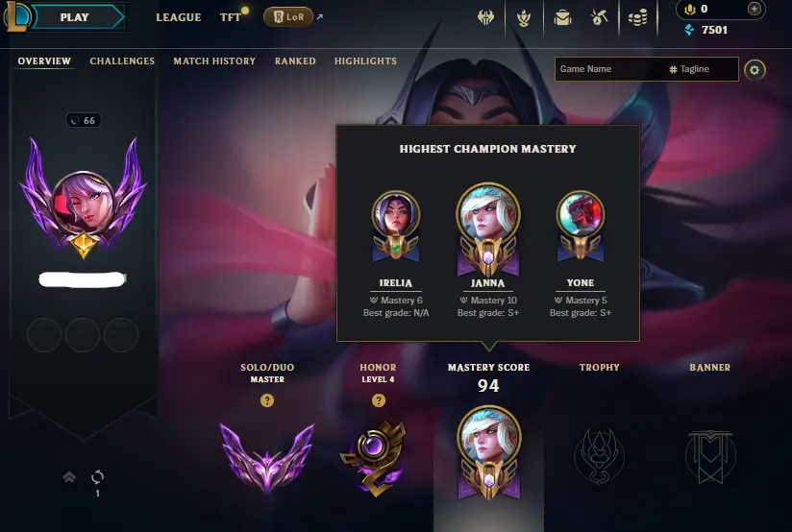Open profile settings gear icon
The image size is (792, 532).
pos(755,70)
